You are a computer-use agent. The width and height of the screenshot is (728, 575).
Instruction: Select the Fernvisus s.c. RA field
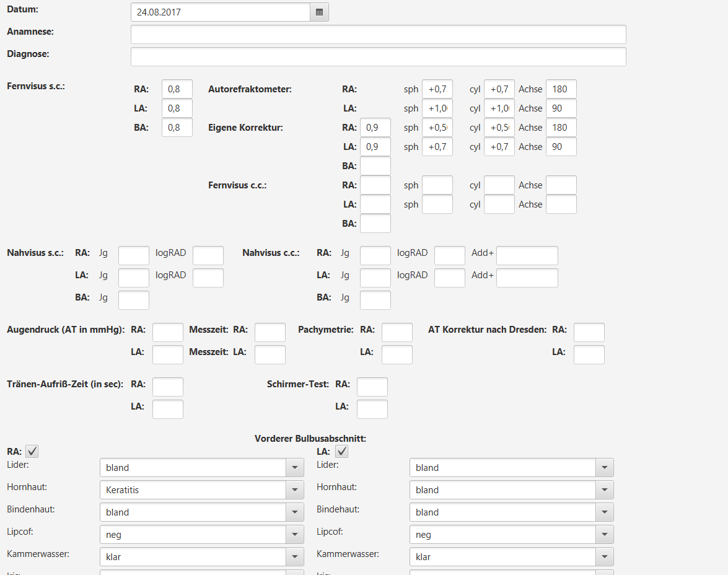pyautogui.click(x=177, y=89)
